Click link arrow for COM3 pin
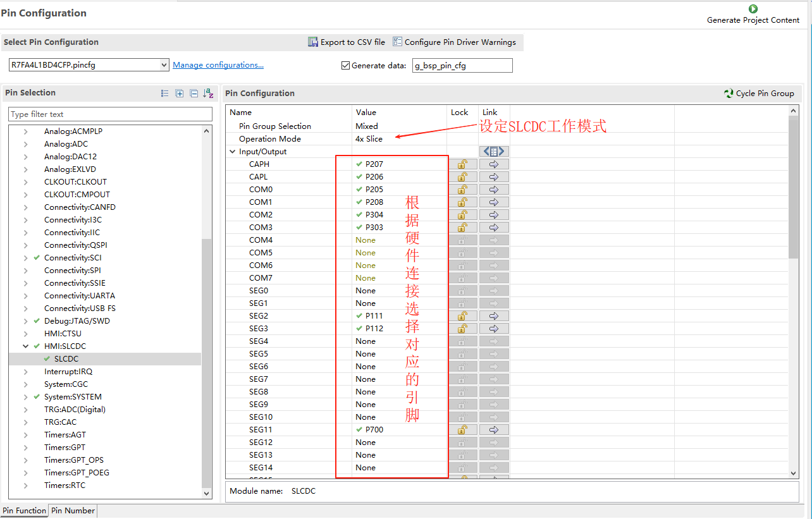Viewport: 812px width, 519px height. [494, 227]
